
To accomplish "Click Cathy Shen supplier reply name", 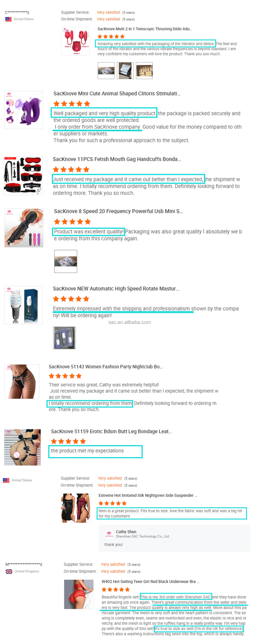I will coord(126,531).
